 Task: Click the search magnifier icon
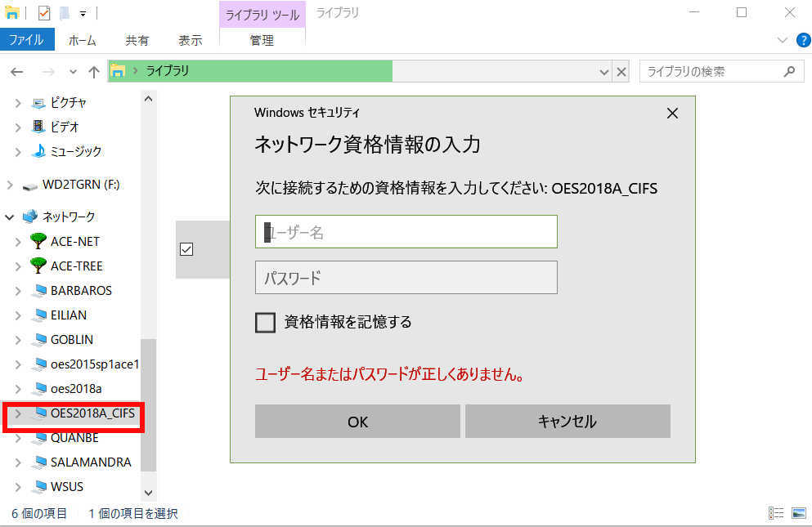point(789,71)
